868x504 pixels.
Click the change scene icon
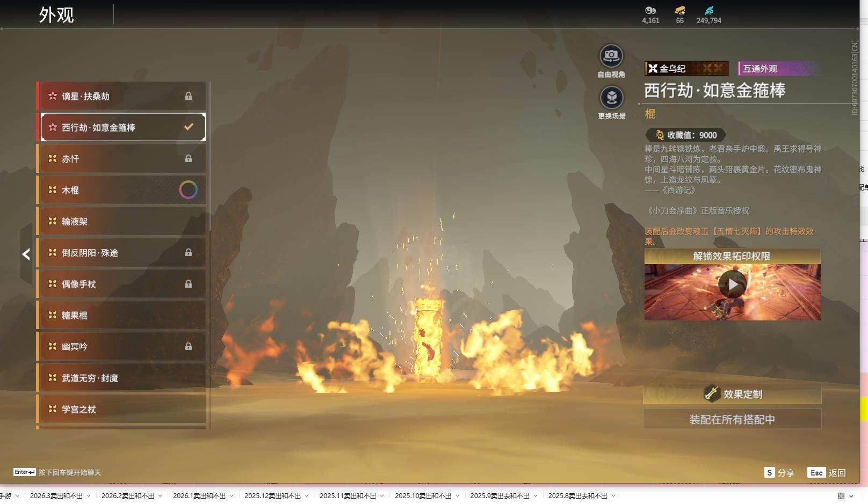611,98
